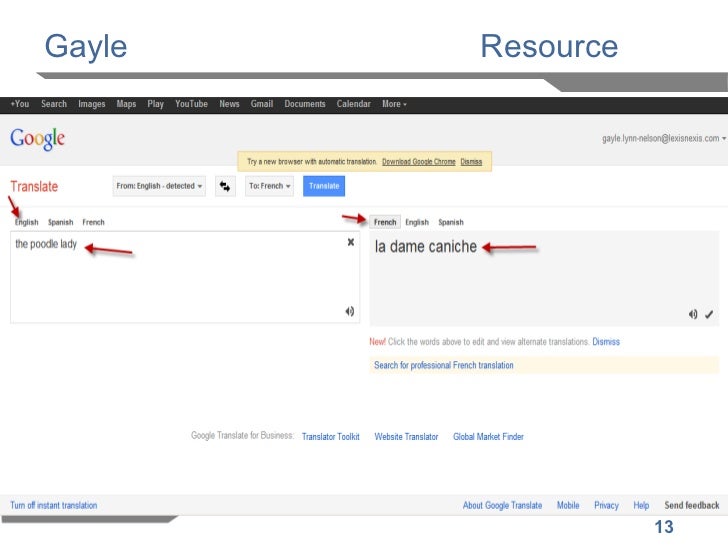The width and height of the screenshot is (728, 546).
Task: Open YouTube in the top bar
Action: point(191,104)
